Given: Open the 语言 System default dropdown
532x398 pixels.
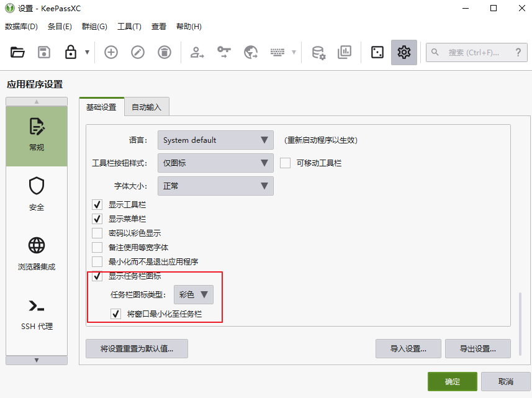Looking at the screenshot, I should point(215,140).
